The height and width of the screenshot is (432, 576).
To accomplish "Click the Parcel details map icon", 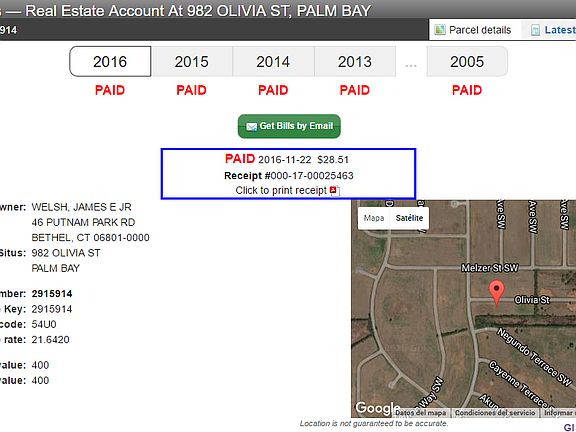I will click(x=440, y=30).
